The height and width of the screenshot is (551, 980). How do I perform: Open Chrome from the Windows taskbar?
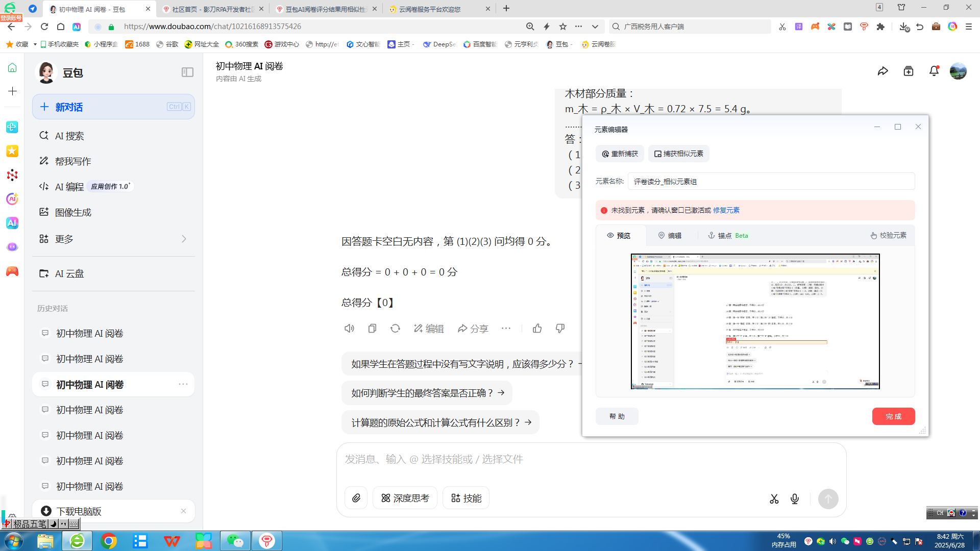[109, 541]
